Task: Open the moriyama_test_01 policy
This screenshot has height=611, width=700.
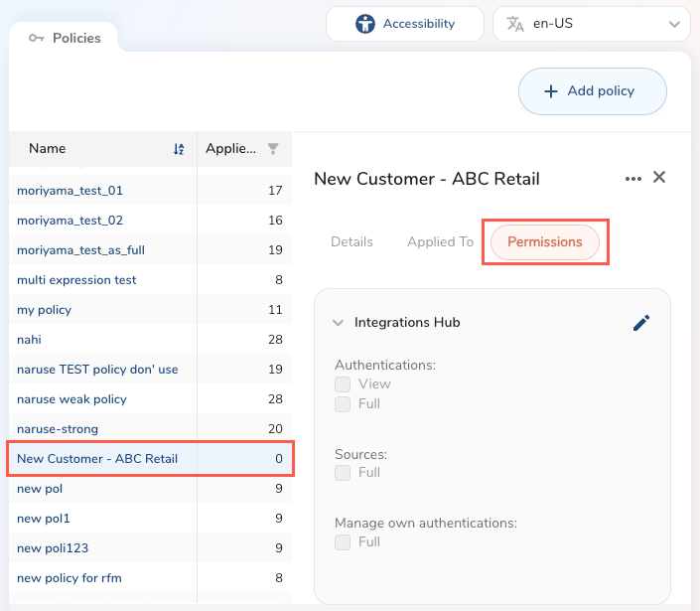Action: pyautogui.click(x=70, y=191)
